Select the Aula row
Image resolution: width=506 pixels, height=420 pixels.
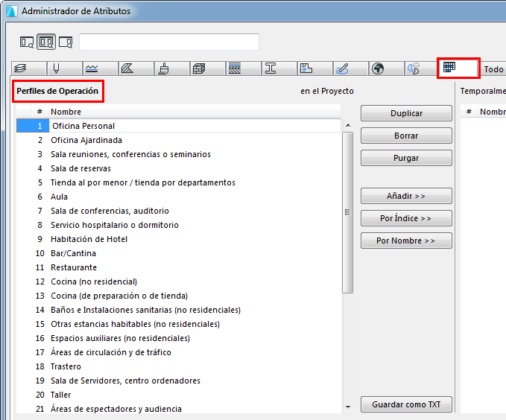pos(179,197)
